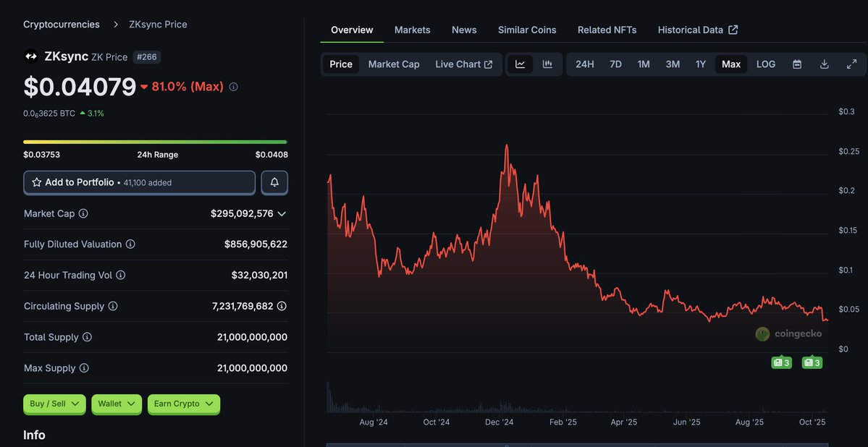This screenshot has width=868, height=447.
Task: Click info icon beside Circulating Supply value
Action: [x=282, y=306]
